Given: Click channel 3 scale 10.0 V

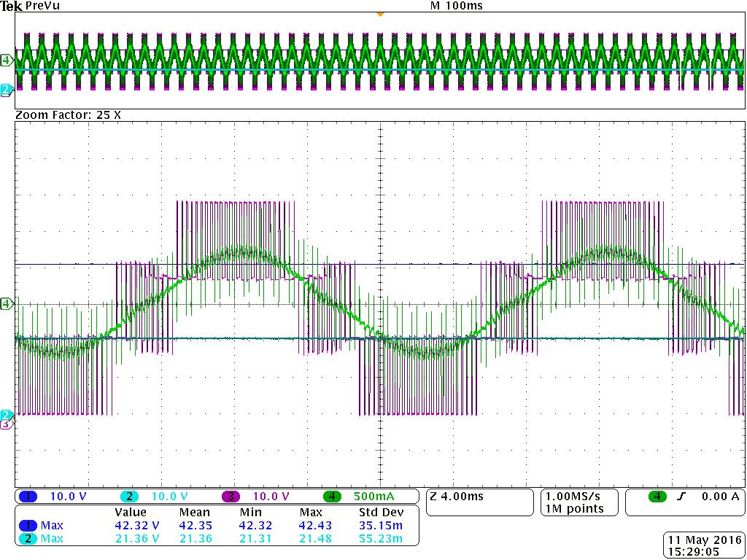Looking at the screenshot, I should pos(271,497).
